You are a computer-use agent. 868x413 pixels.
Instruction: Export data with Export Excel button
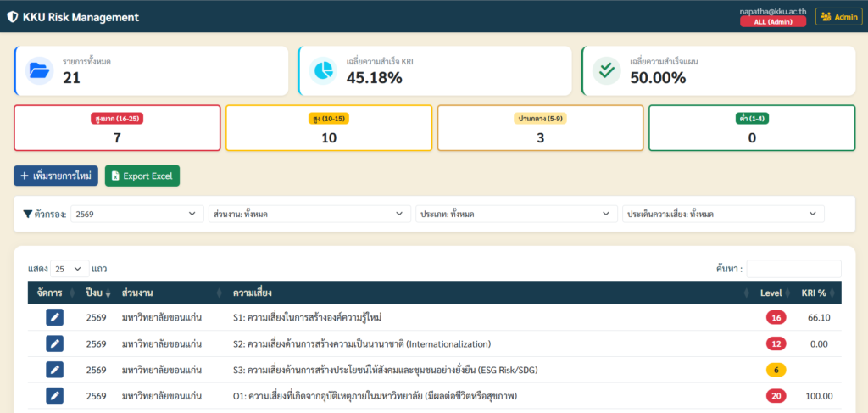[142, 176]
